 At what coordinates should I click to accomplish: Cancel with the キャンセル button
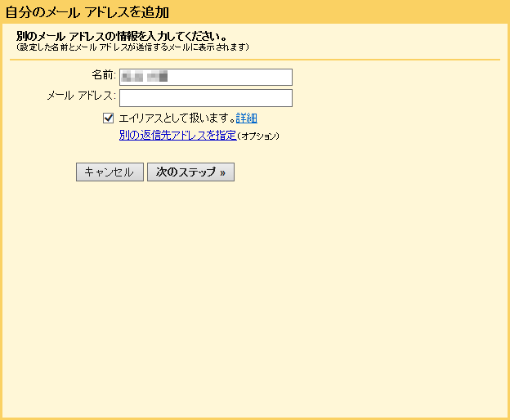110,172
